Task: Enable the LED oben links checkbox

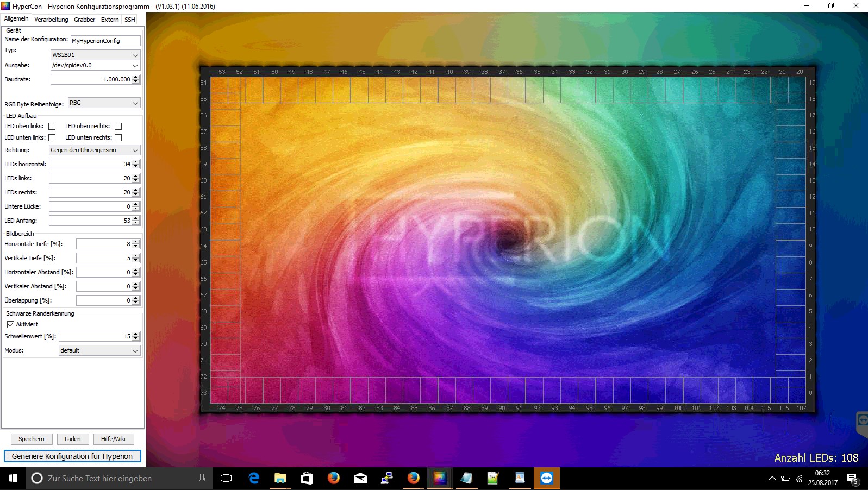Action: (x=52, y=127)
